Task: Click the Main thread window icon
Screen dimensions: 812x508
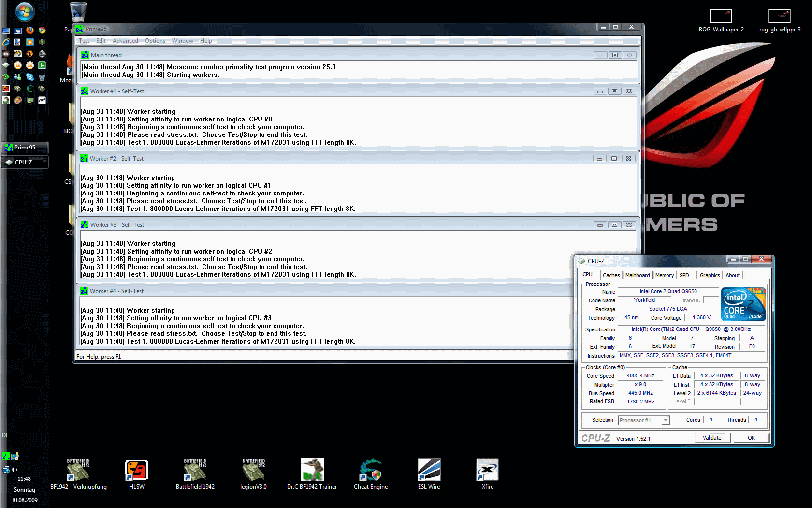Action: pos(85,55)
